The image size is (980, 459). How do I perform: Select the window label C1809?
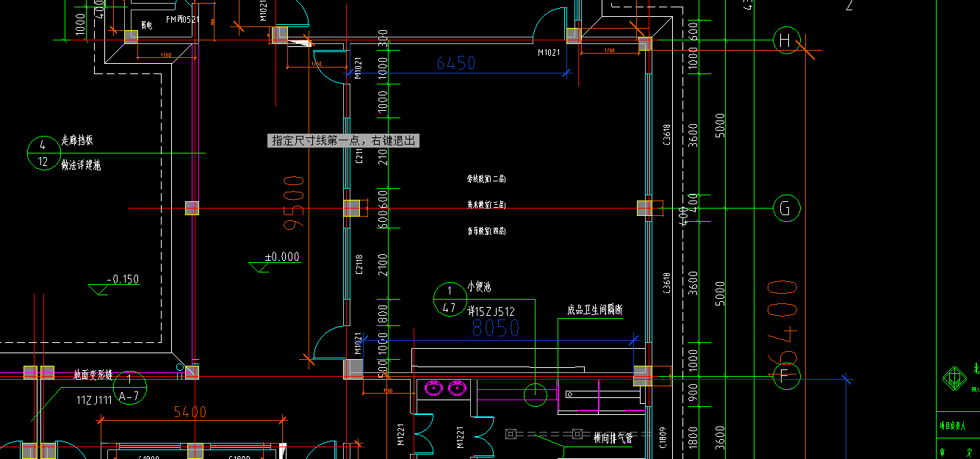[x=663, y=437]
